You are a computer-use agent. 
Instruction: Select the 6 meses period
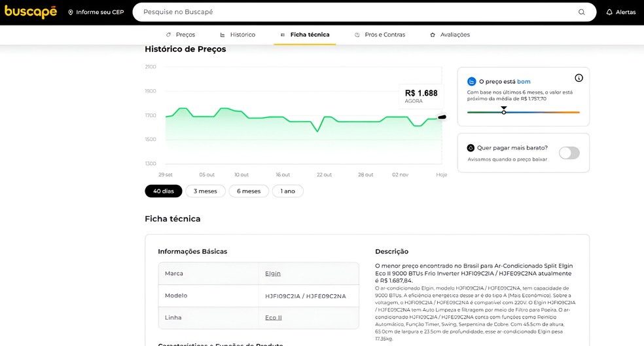(x=249, y=191)
